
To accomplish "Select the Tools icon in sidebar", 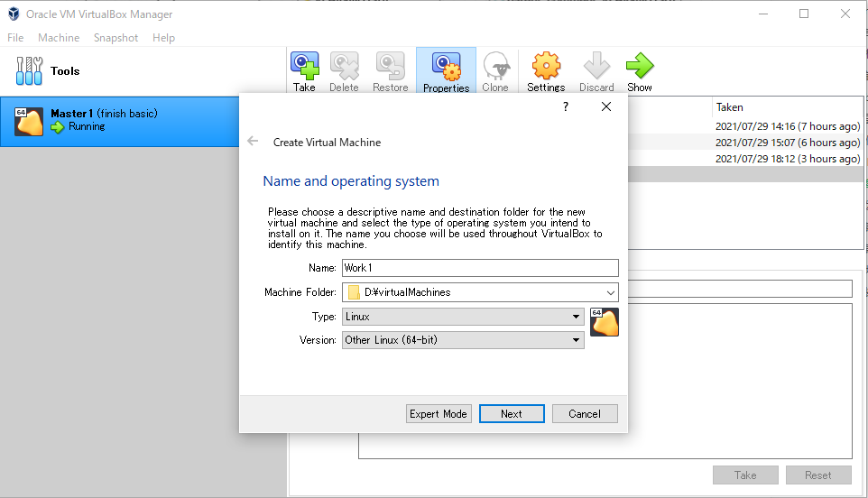I will (x=30, y=71).
